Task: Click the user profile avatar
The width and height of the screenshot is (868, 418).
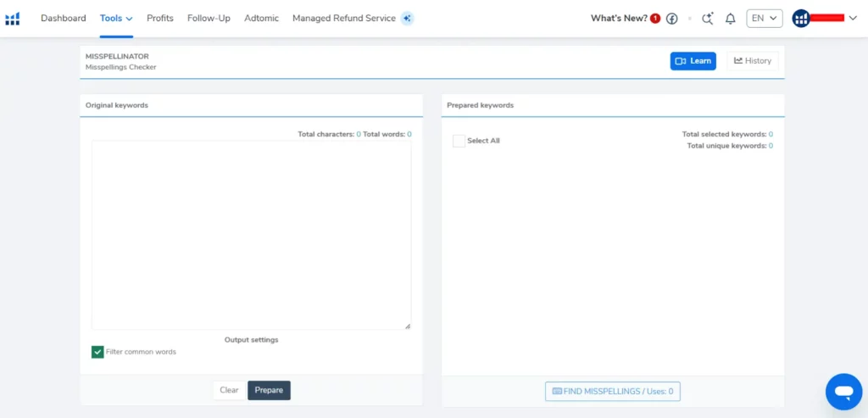Action: (801, 19)
